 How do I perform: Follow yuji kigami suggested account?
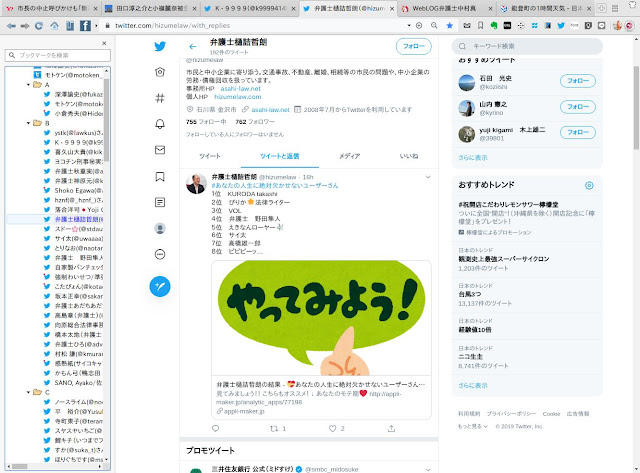pos(578,132)
